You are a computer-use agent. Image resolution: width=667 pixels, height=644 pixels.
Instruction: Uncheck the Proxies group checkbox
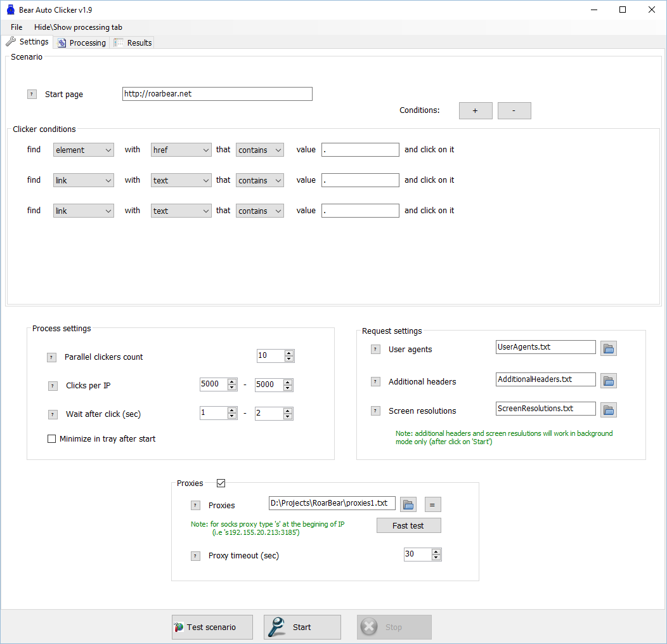(221, 483)
